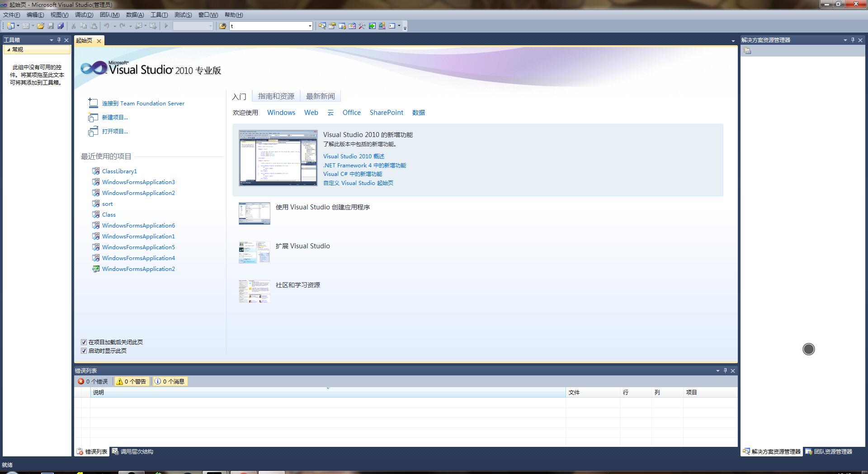The image size is (868, 474).
Task: Click the Start Debugging play icon
Action: [166, 26]
